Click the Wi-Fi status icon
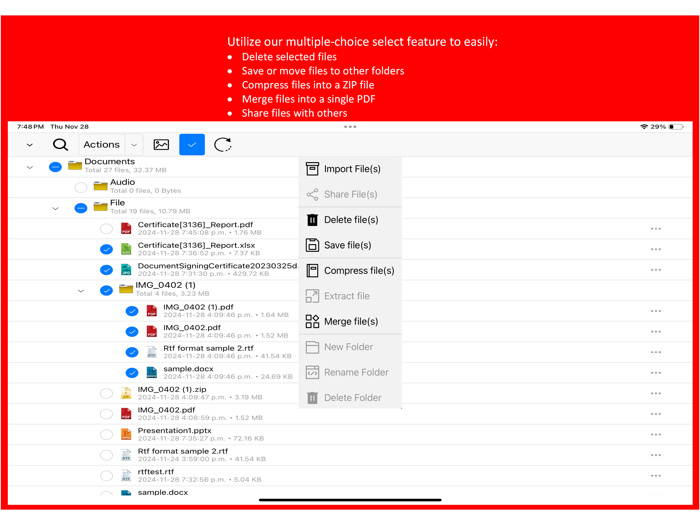Image resolution: width=700 pixels, height=525 pixels. tap(644, 127)
